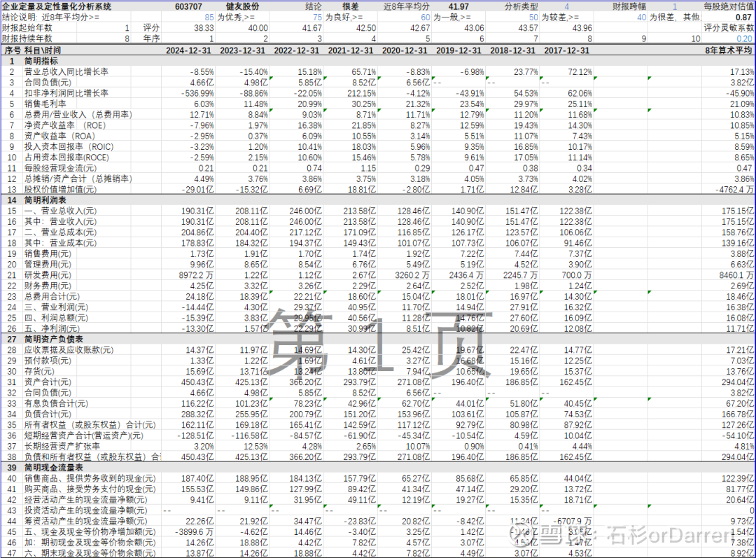
Task: Click the blue 75 good threshold value
Action: (317, 17)
